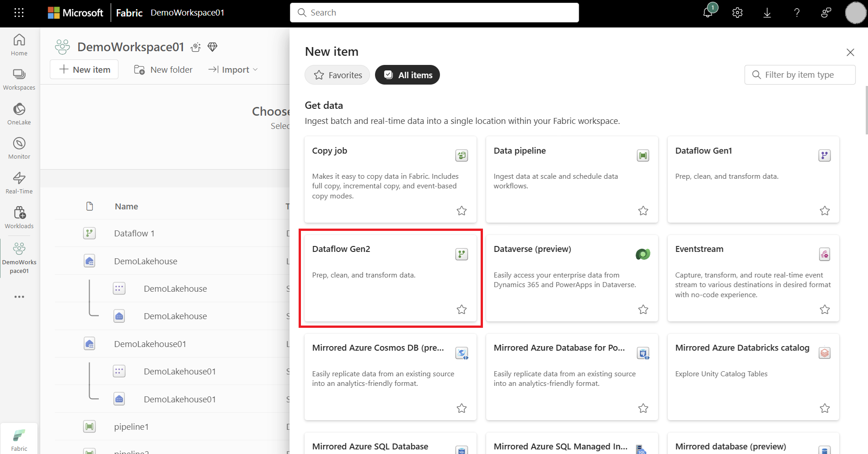The image size is (868, 454).
Task: Click the feedback icon in header
Action: tap(826, 13)
